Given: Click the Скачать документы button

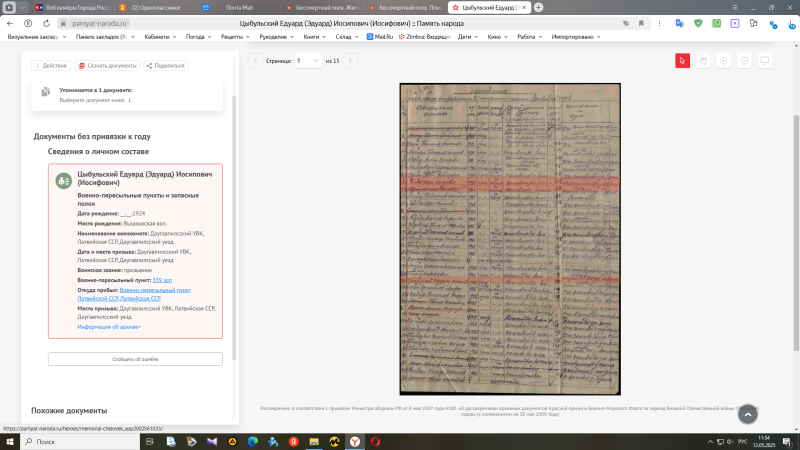Looking at the screenshot, I should (x=108, y=65).
